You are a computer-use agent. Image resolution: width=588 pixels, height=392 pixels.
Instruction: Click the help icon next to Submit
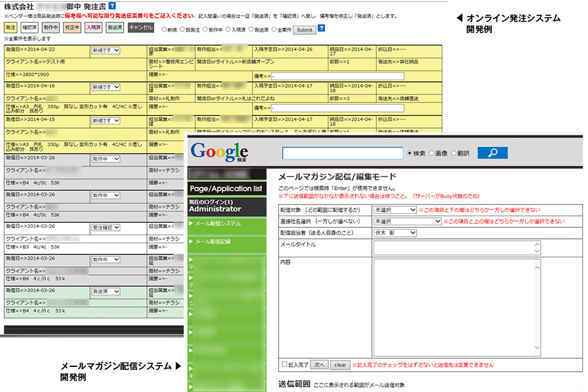[x=322, y=28]
